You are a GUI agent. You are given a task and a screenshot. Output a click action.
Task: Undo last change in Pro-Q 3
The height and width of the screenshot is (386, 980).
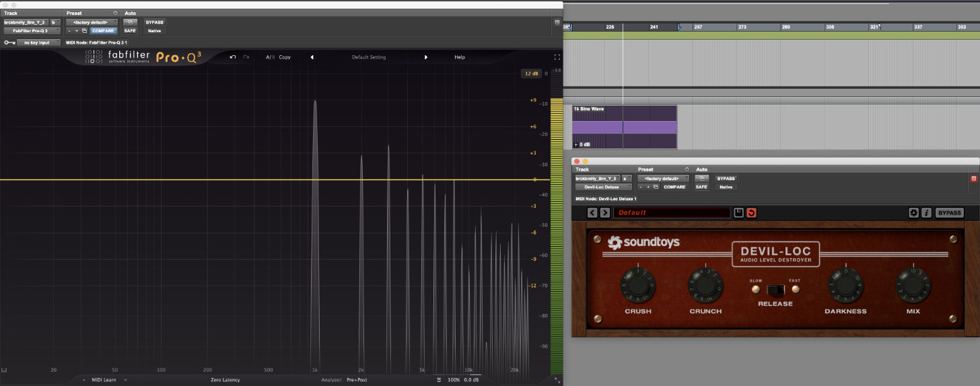tap(233, 57)
